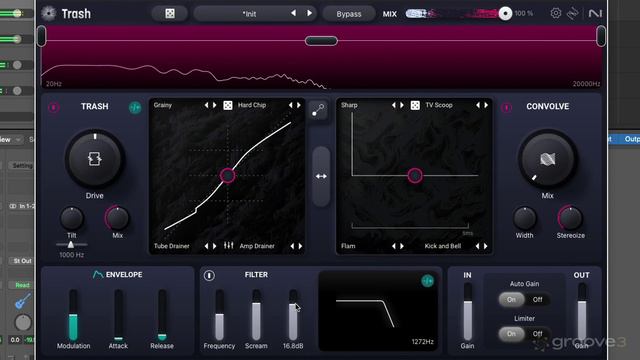The height and width of the screenshot is (360, 640).
Task: Click the Amp Drainer style sliders icon
Action: (x=229, y=245)
